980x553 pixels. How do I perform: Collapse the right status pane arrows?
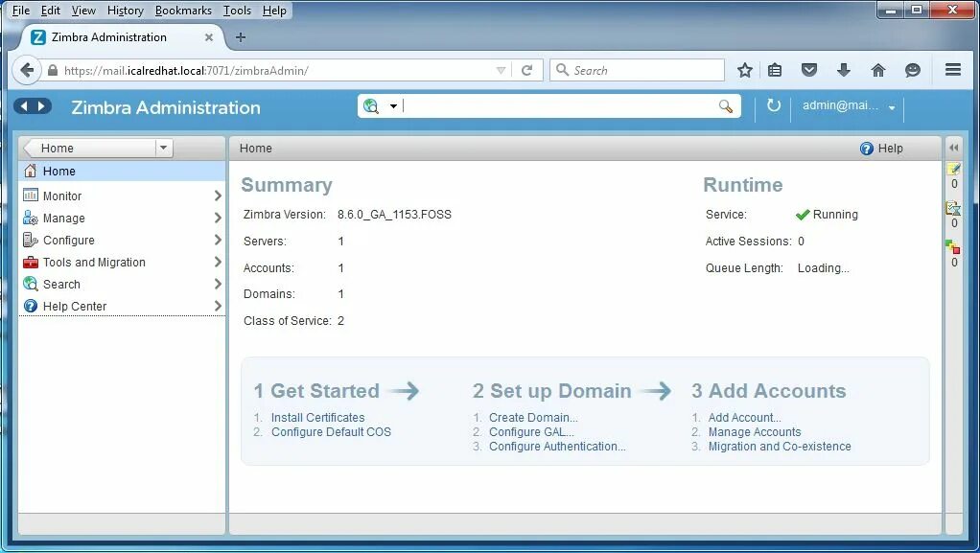click(954, 149)
